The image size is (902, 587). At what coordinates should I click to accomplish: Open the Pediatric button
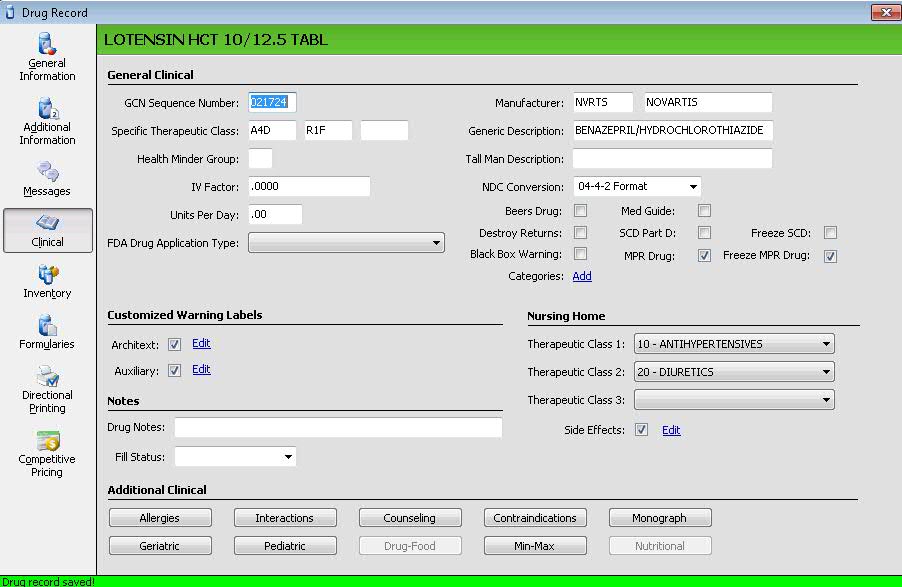(x=285, y=546)
